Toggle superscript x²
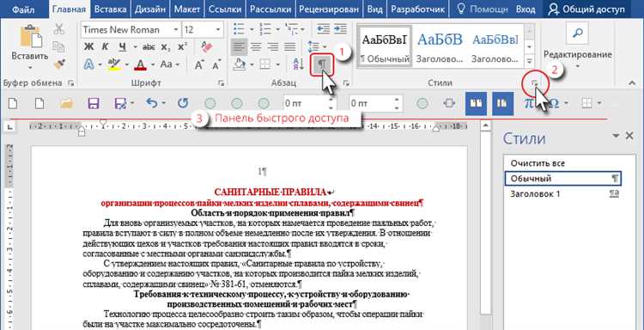The width and height of the screenshot is (644, 330). pos(183,47)
